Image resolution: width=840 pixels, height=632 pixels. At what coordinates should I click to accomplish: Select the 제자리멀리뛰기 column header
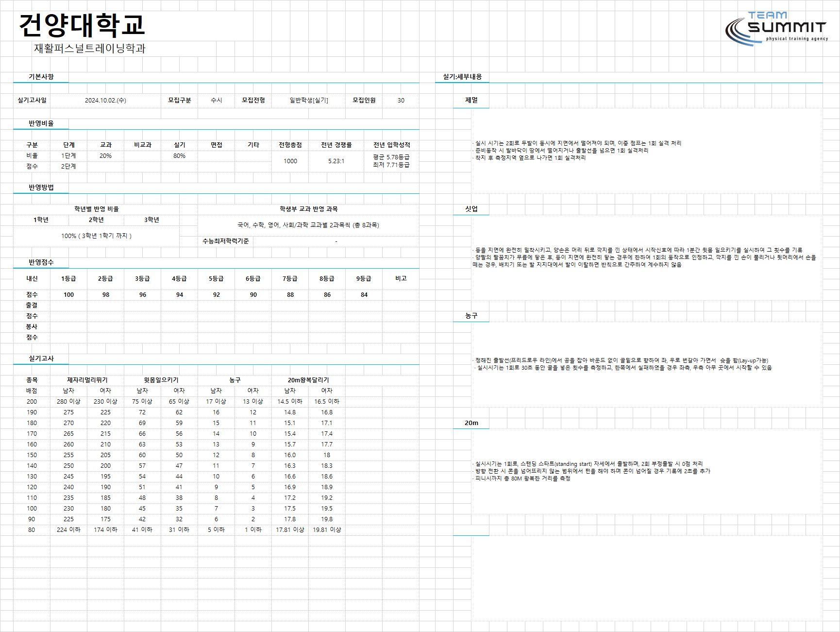tap(87, 380)
